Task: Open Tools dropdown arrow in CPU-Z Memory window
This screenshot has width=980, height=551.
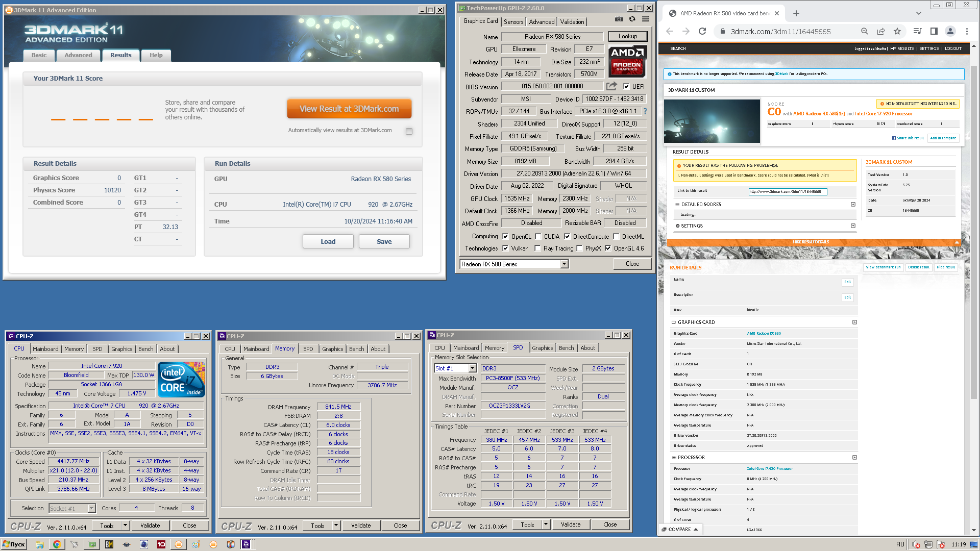Action: click(x=336, y=525)
